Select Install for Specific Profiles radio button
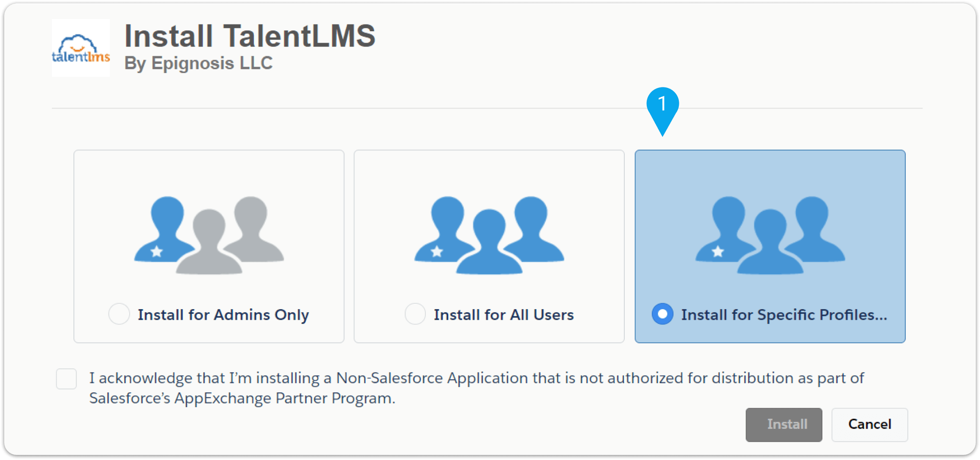This screenshot has height=460, width=980. click(662, 314)
